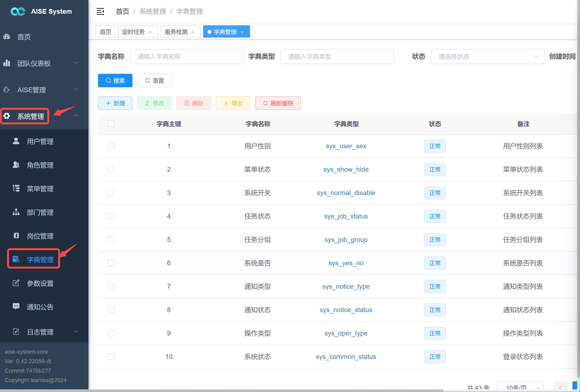The image size is (580, 392).
Task: Click the 团队仪表板 bar chart icon
Action: click(7, 63)
